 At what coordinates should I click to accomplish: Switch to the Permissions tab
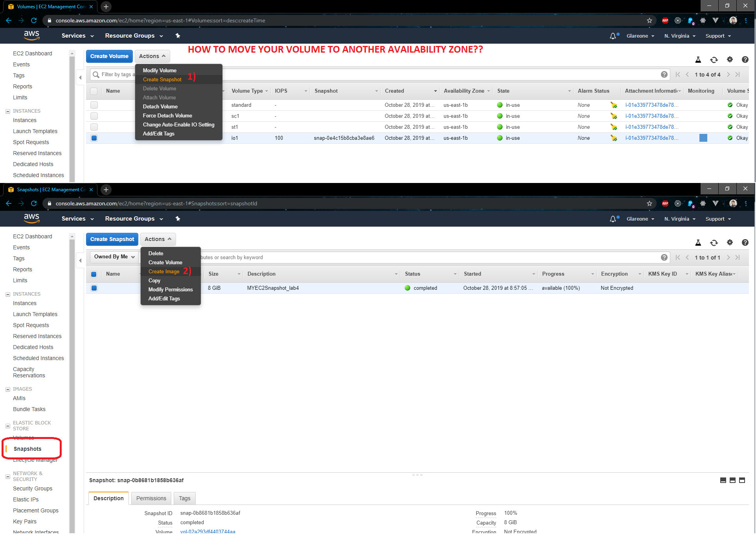point(151,498)
